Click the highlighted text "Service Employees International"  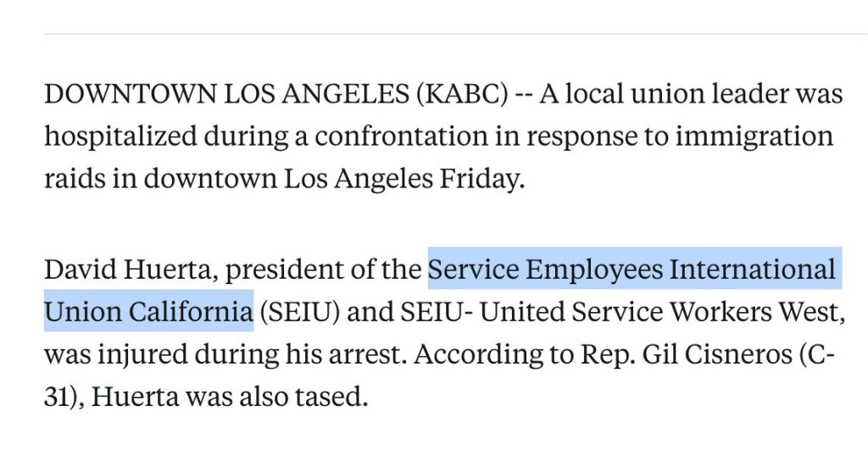pos(632,270)
